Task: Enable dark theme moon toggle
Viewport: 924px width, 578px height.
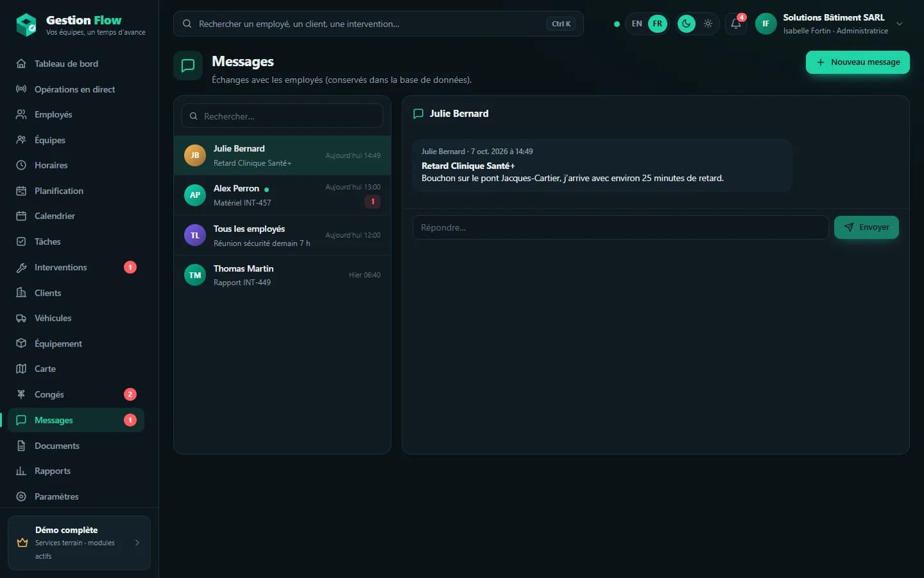Action: [x=687, y=24]
